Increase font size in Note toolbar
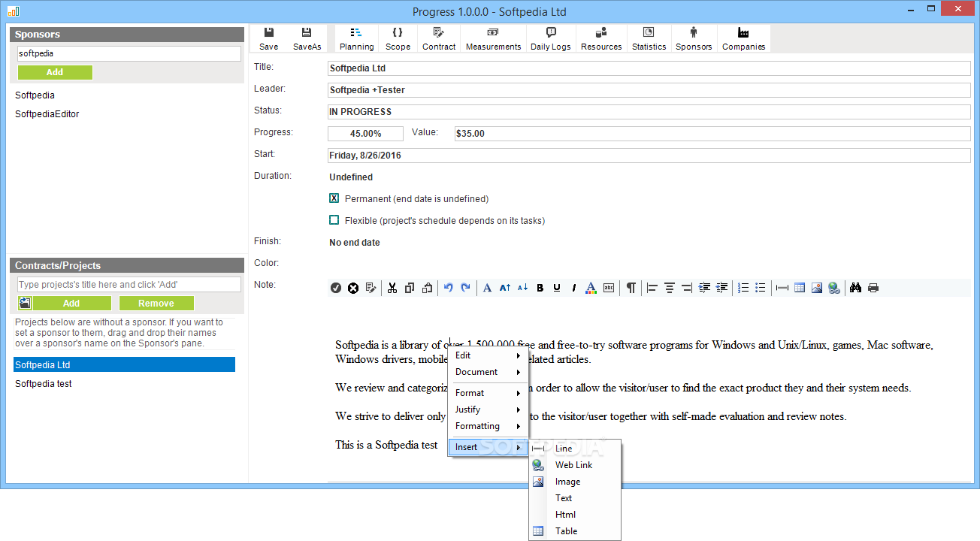 pyautogui.click(x=505, y=288)
